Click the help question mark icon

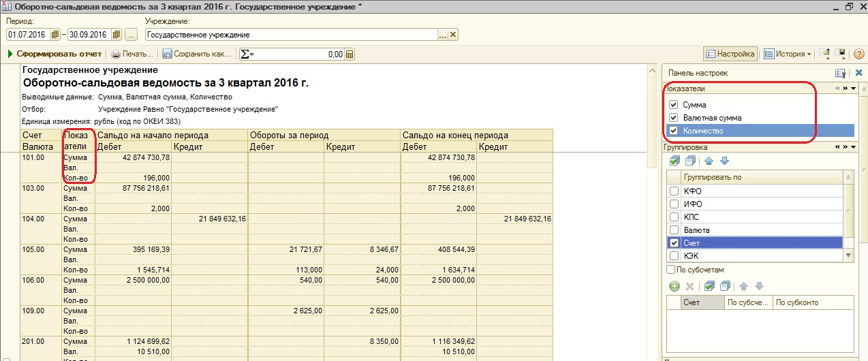(x=861, y=54)
